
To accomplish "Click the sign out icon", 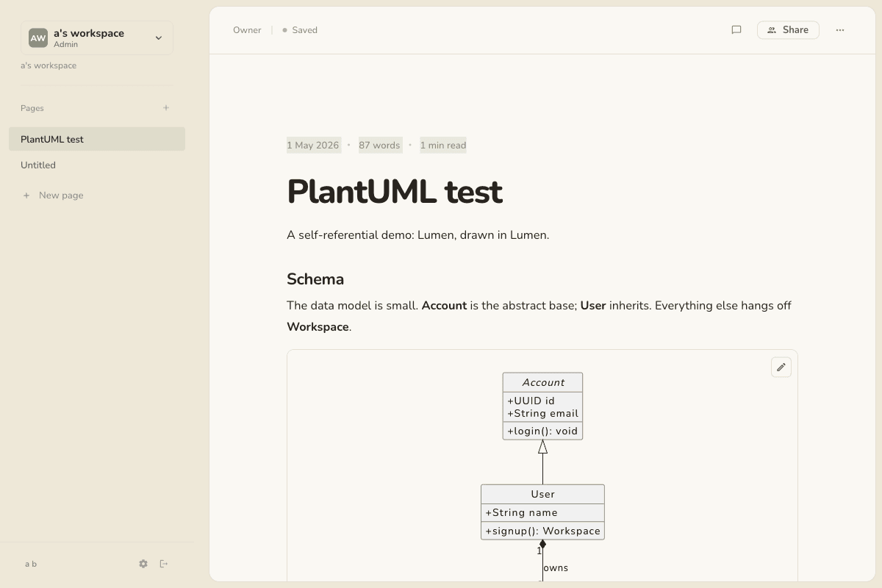I will pos(164,564).
